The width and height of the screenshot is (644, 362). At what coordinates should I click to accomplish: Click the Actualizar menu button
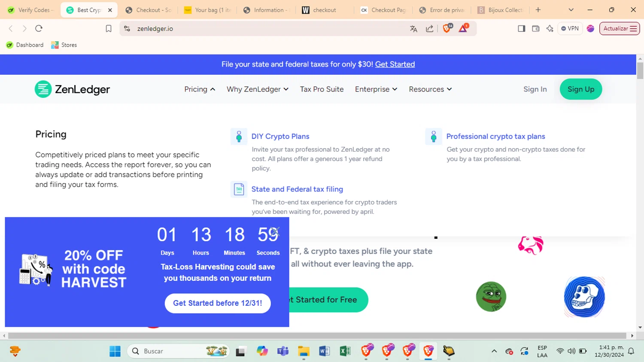point(620,28)
